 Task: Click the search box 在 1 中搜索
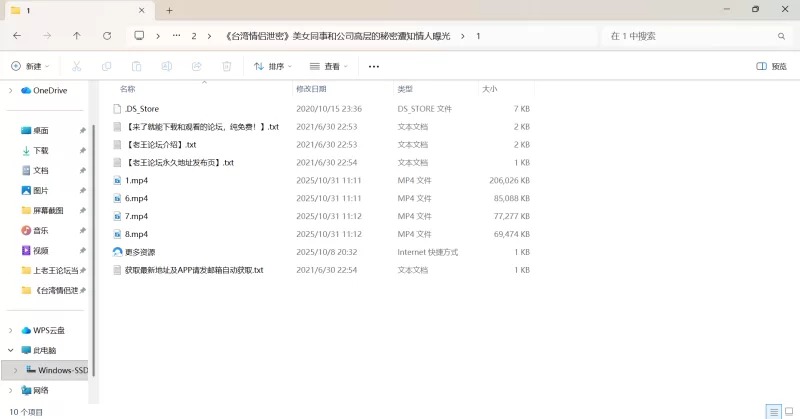(690, 36)
